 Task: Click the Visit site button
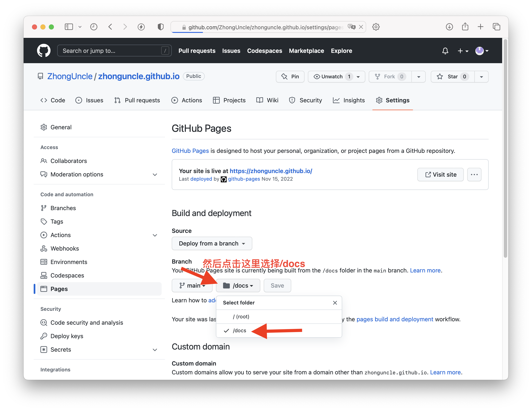[x=440, y=175]
